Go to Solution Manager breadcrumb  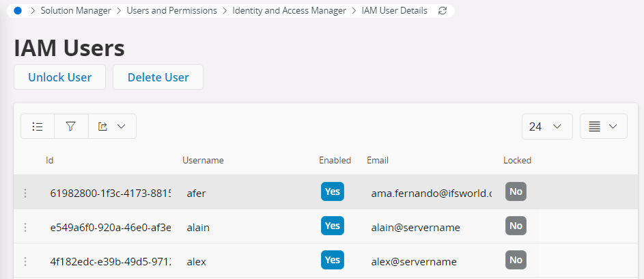click(x=76, y=11)
